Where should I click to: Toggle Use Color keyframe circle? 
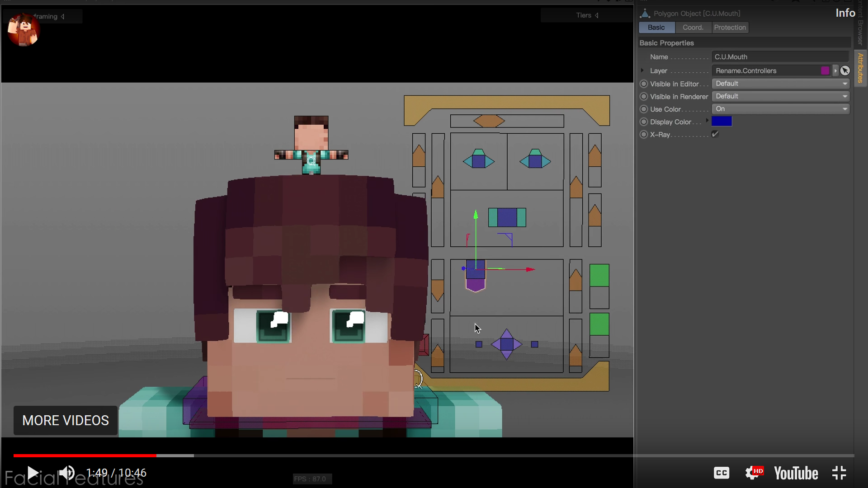(x=644, y=109)
